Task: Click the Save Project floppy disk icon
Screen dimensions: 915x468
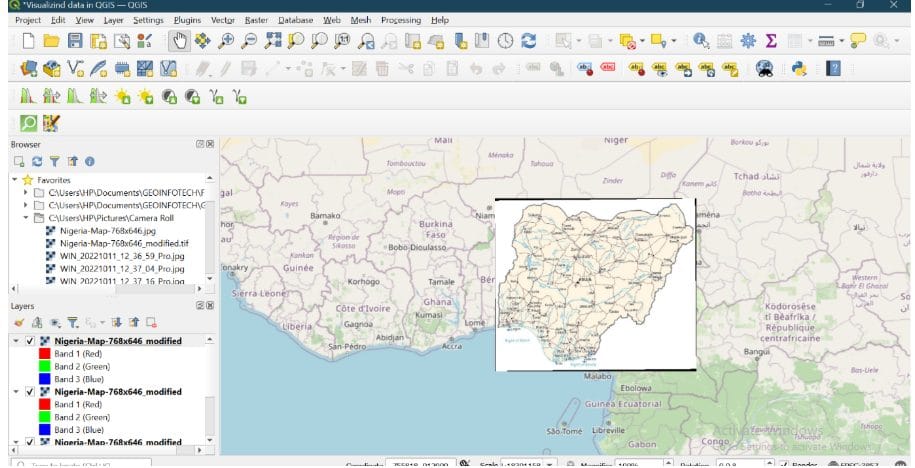Action: point(75,41)
